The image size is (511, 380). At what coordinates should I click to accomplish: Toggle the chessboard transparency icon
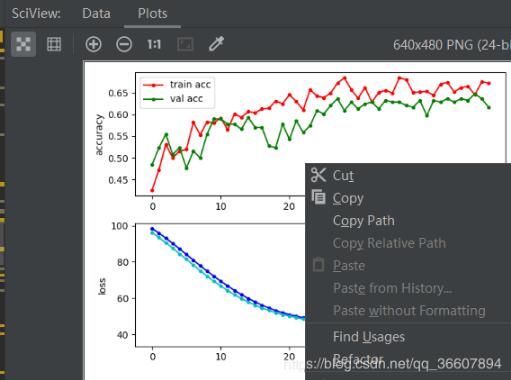pos(23,44)
